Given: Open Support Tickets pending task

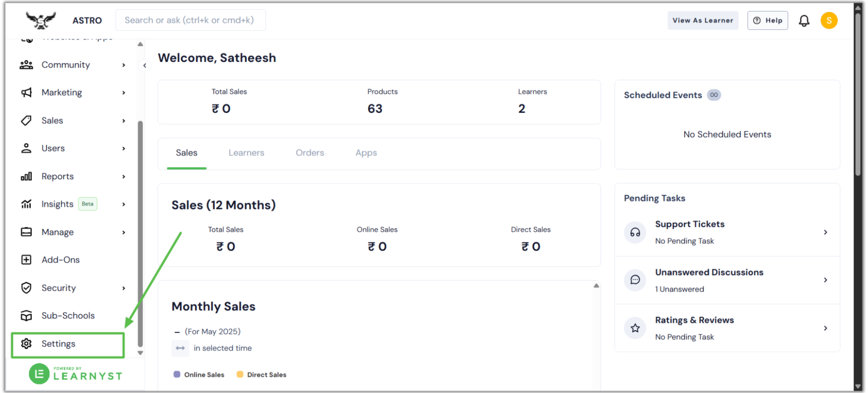Looking at the screenshot, I should [727, 233].
